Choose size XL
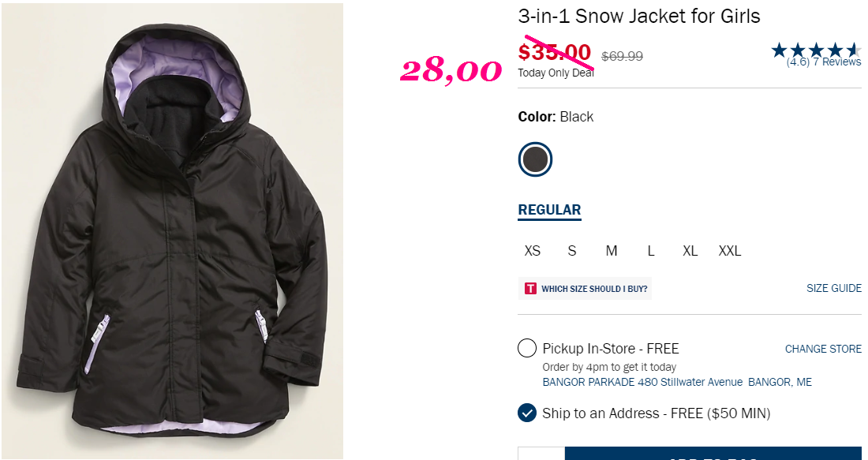Image resolution: width=868 pixels, height=460 pixels. point(690,251)
